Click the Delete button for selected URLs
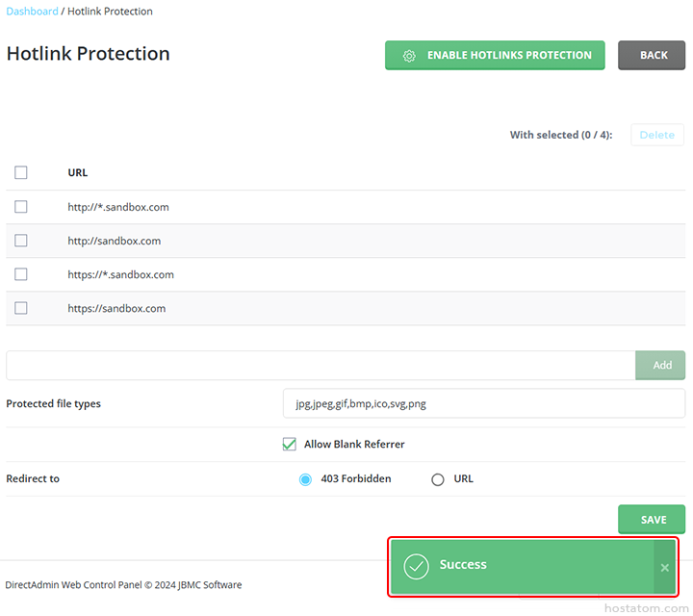The height and width of the screenshot is (616, 693). [656, 135]
